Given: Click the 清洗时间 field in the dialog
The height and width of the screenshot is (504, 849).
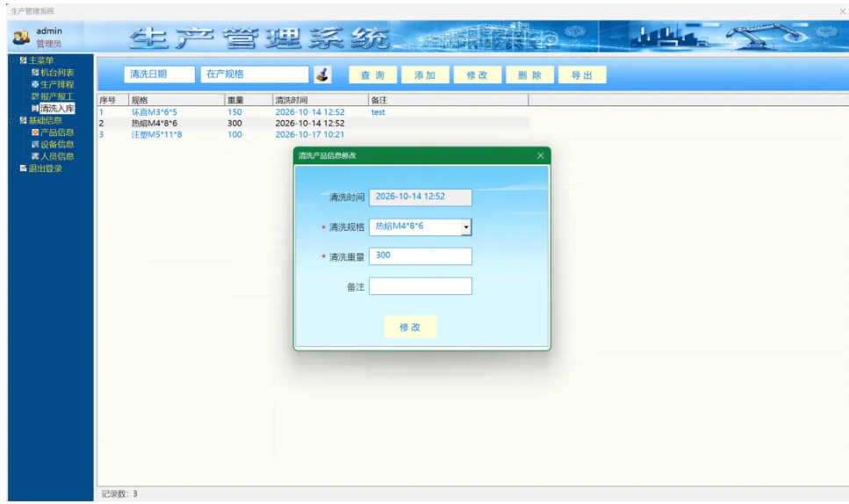Looking at the screenshot, I should pyautogui.click(x=421, y=197).
